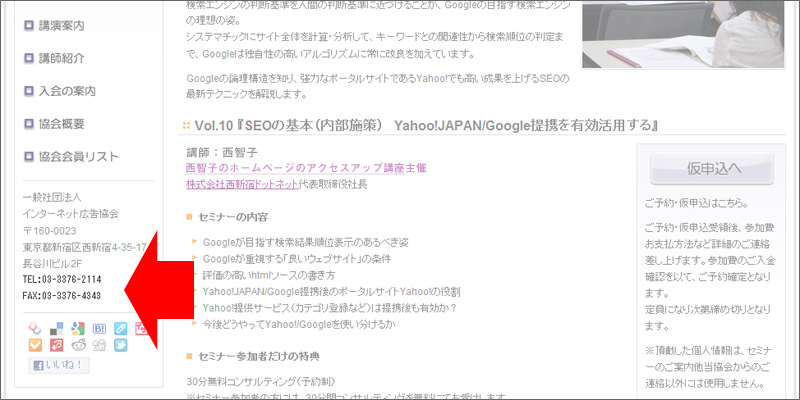
Task: Click the red 'ふ' bookmark icon
Action: pyautogui.click(x=57, y=346)
